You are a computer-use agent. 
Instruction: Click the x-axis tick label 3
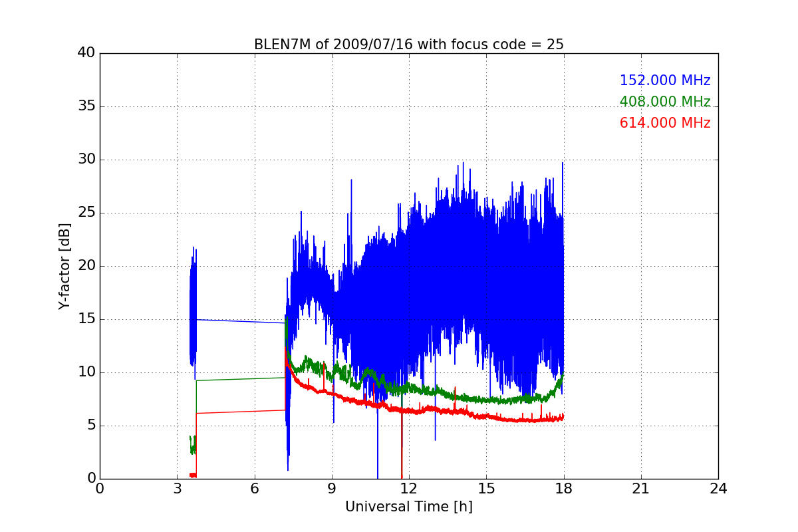pos(177,489)
